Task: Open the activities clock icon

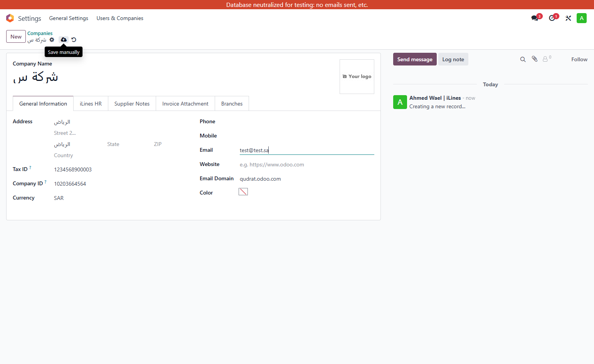Action: 552,18
